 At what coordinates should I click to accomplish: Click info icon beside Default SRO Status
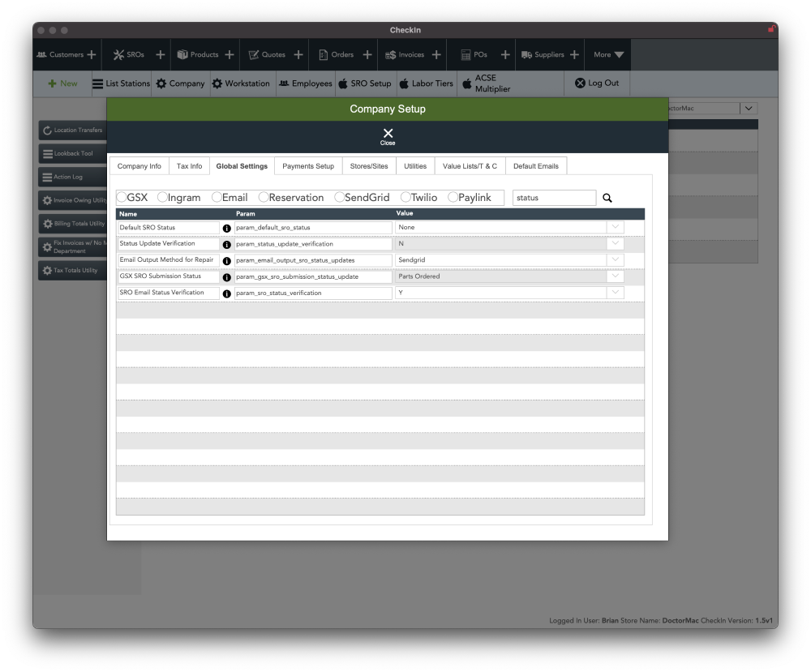[x=226, y=229]
